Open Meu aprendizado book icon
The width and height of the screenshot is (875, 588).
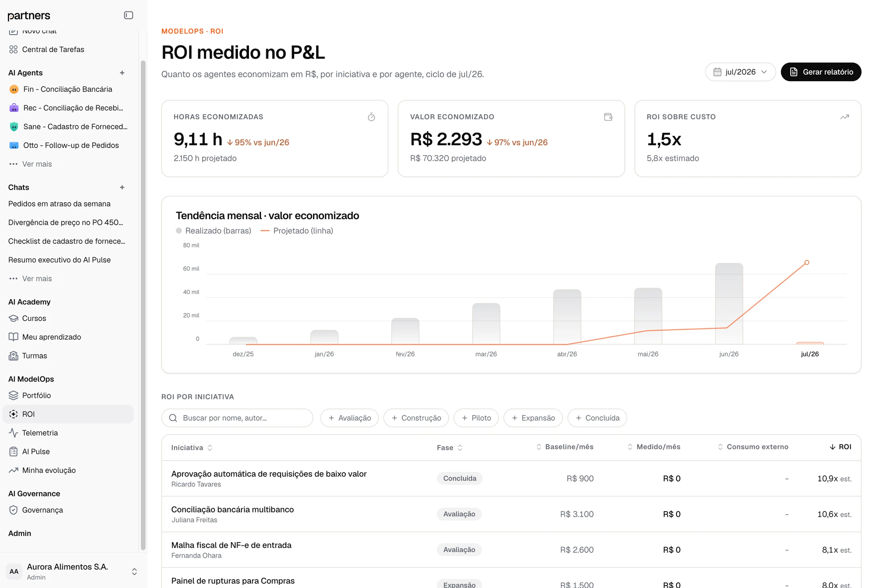click(x=14, y=337)
